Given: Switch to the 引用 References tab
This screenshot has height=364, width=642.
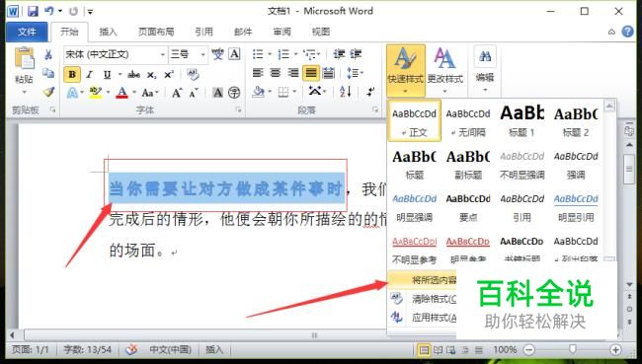Looking at the screenshot, I should click(203, 32).
